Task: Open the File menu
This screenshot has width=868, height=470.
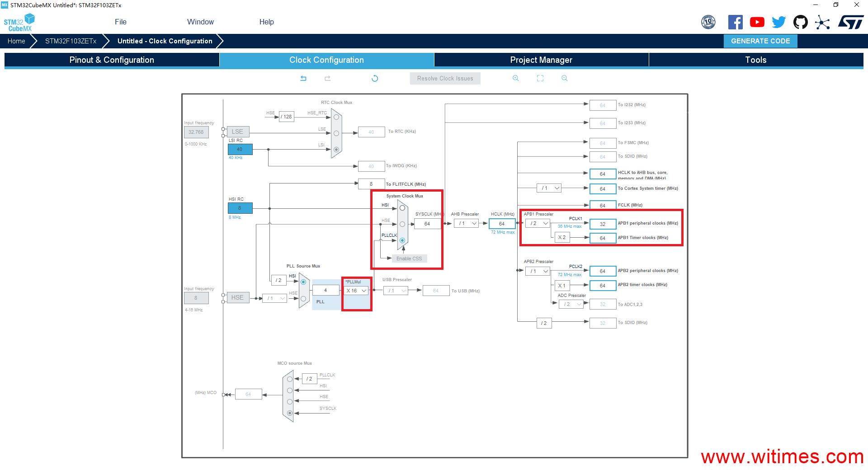Action: (121, 22)
